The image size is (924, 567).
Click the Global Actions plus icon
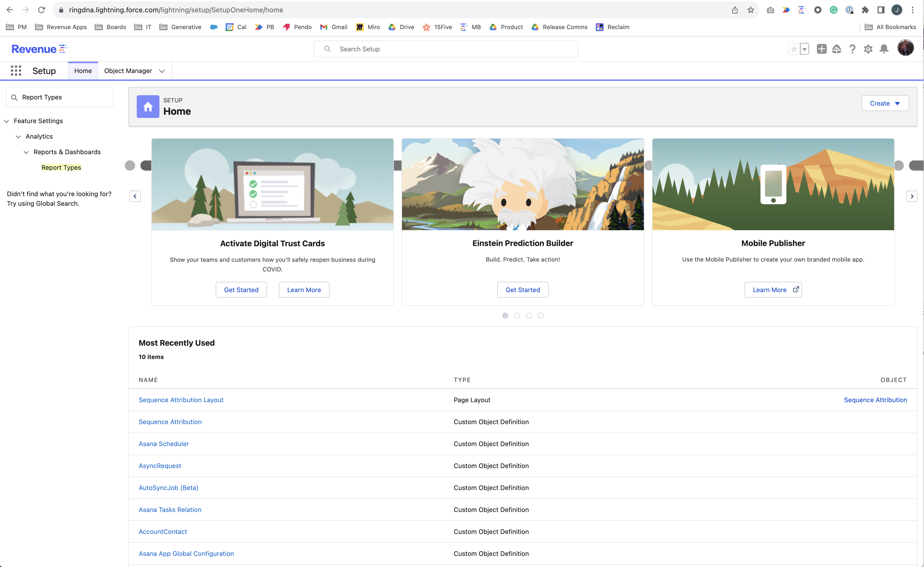coord(821,49)
